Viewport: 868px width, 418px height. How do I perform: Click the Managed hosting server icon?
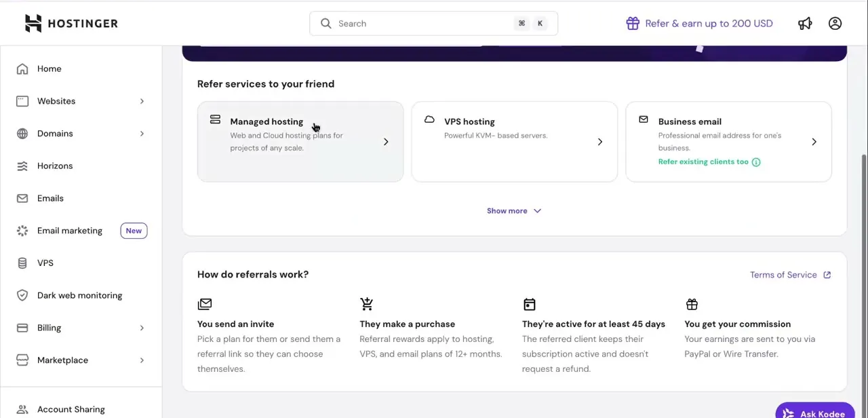coord(215,119)
